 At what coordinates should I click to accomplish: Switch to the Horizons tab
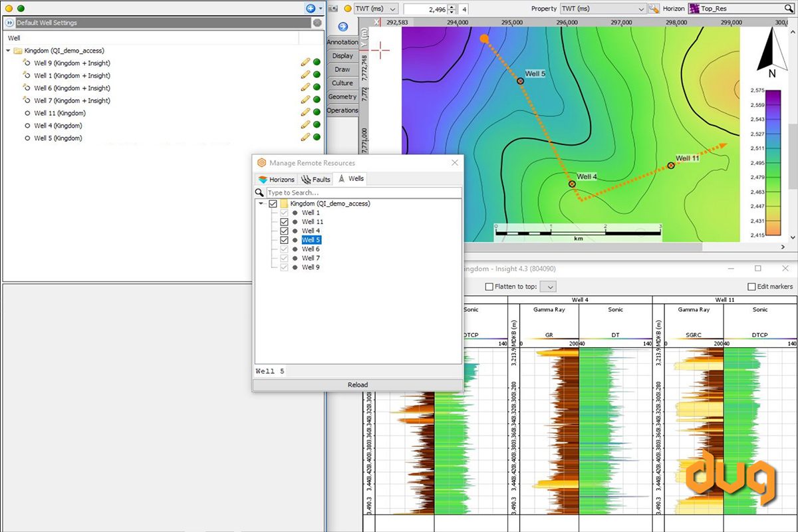(276, 180)
